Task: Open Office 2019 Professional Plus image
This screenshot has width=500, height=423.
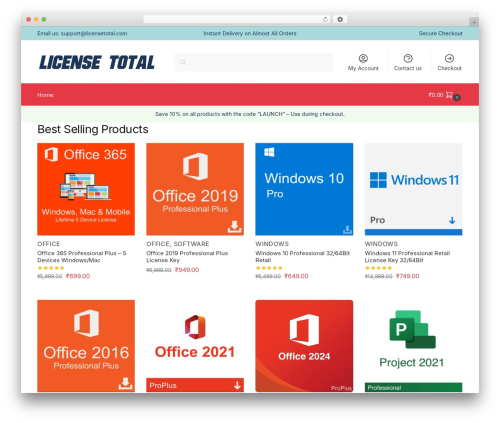Action: click(195, 189)
